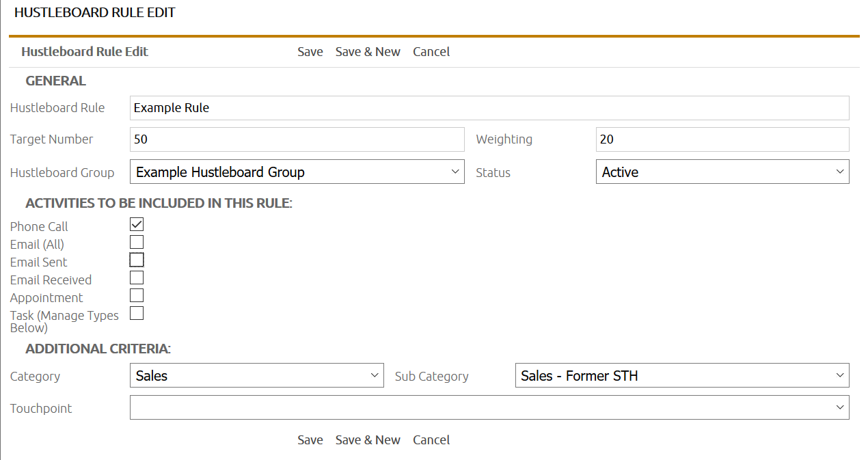Click the Email (All) label

(37, 245)
